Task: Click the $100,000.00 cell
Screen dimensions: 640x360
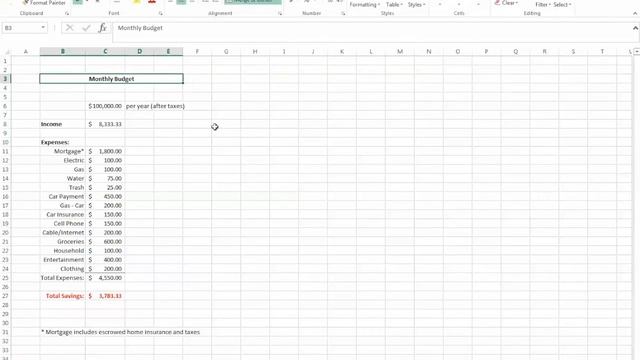Action: [105, 106]
